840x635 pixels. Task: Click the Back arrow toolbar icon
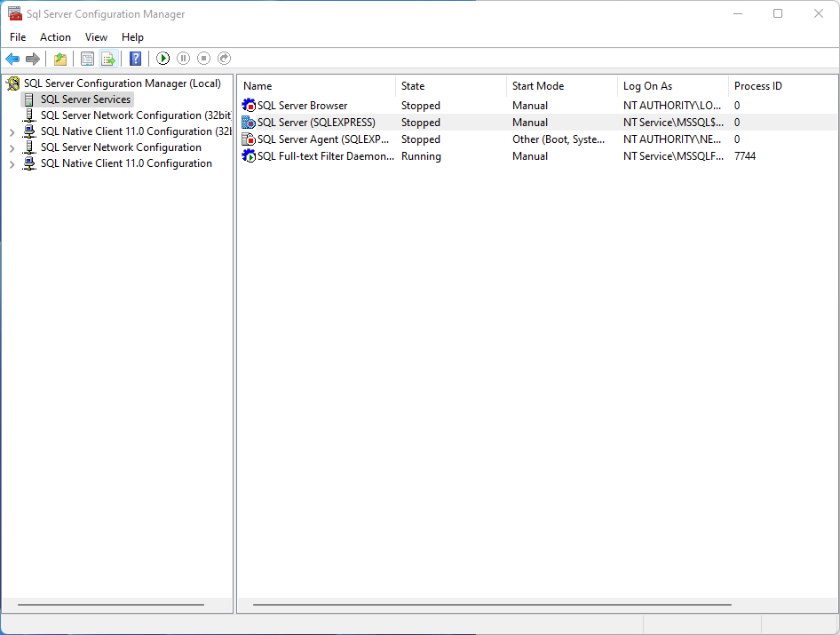(12, 59)
